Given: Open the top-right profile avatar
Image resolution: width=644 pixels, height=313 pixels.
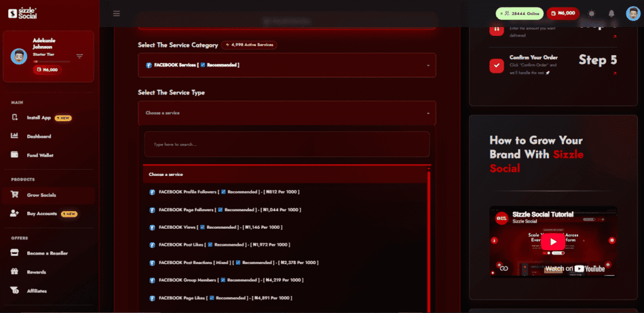Looking at the screenshot, I should click(x=633, y=14).
